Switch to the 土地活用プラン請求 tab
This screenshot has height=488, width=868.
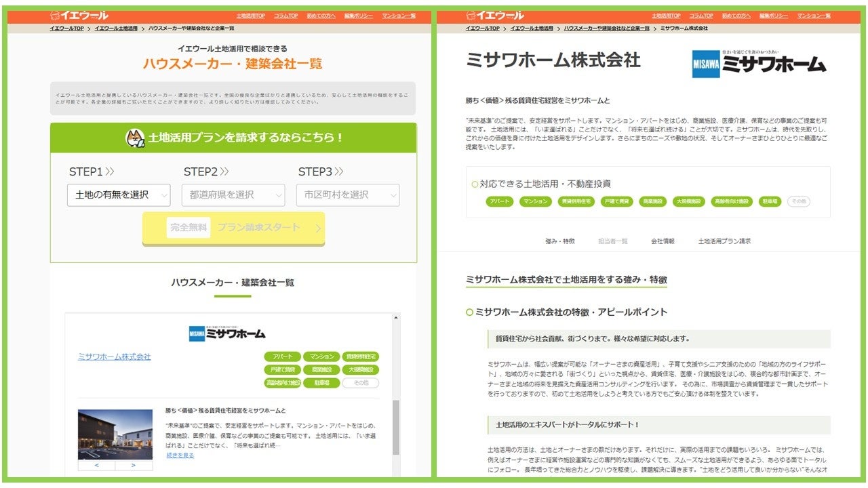724,241
